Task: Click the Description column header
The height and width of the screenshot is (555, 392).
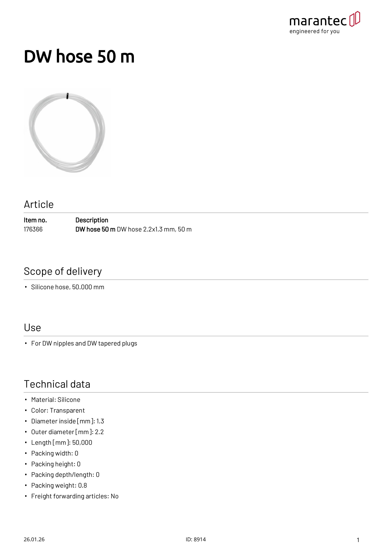Action: click(x=92, y=220)
